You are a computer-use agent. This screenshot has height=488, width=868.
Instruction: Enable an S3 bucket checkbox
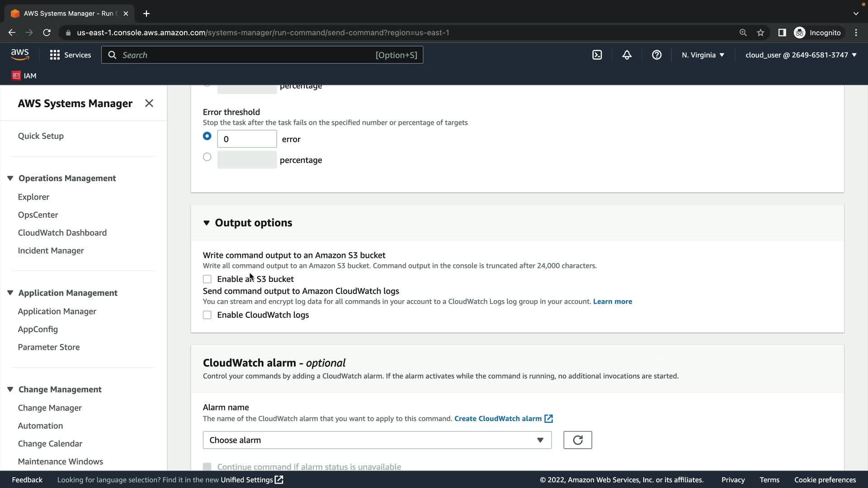pos(207,279)
